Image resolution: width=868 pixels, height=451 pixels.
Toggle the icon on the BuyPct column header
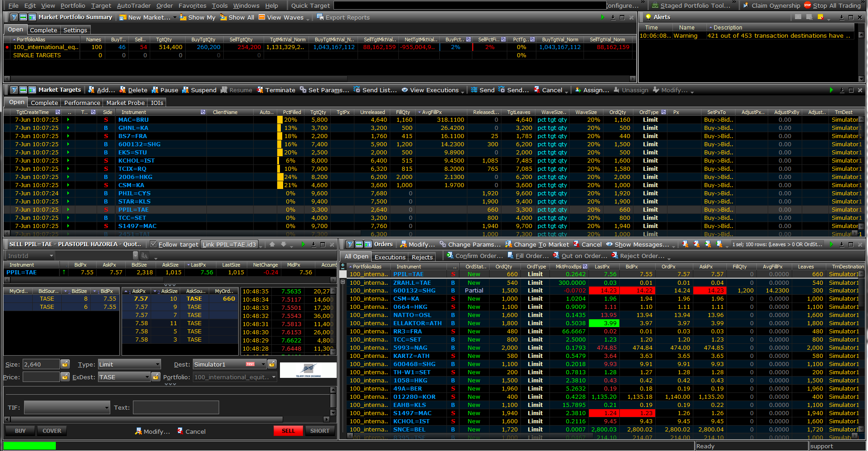(469, 40)
